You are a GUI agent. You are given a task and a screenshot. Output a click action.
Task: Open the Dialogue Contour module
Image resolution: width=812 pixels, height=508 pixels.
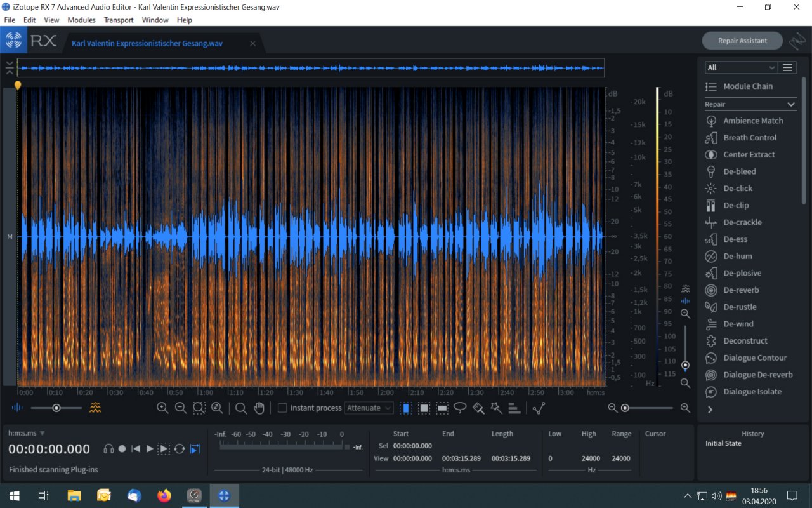745,358
